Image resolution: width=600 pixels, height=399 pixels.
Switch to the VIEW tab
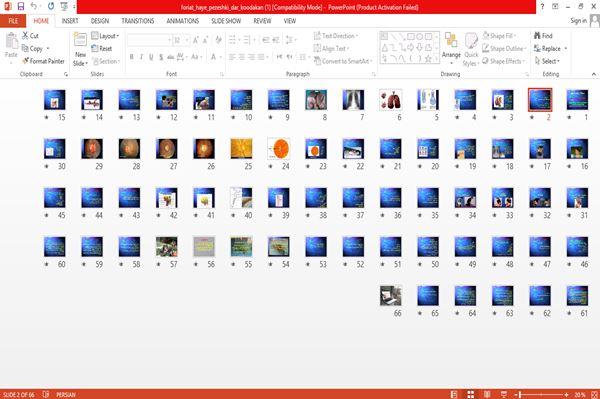point(290,21)
